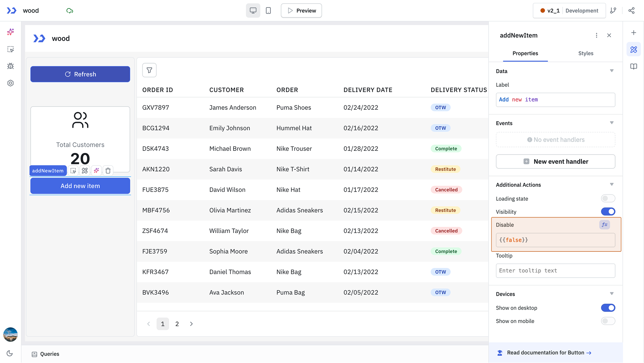Switch to mobile layout view icon
This screenshot has height=363, width=644.
[x=268, y=11]
